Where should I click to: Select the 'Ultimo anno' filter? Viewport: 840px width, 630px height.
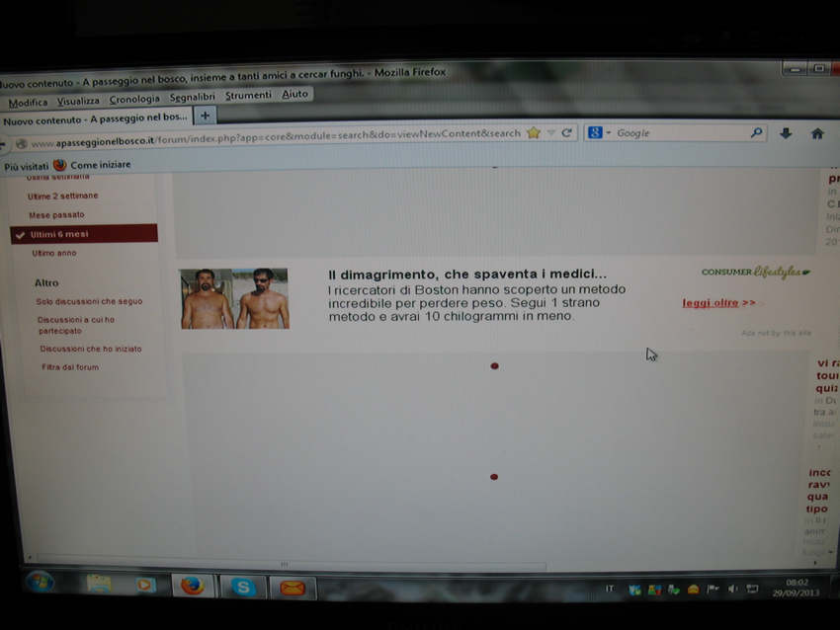coord(53,254)
